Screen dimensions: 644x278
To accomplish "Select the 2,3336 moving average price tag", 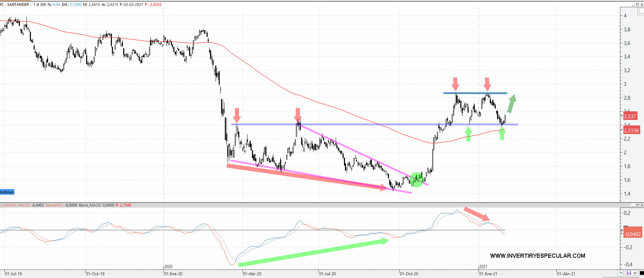I will coord(631,130).
